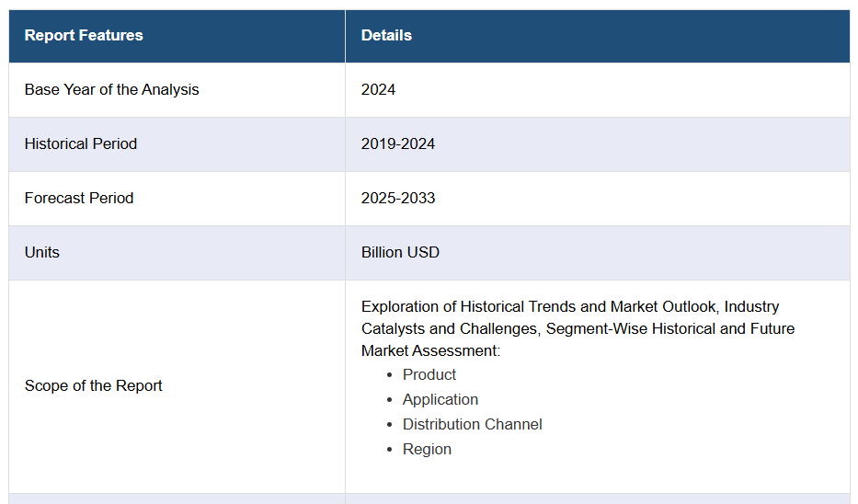Select the Distribution Channel list item

473,425
